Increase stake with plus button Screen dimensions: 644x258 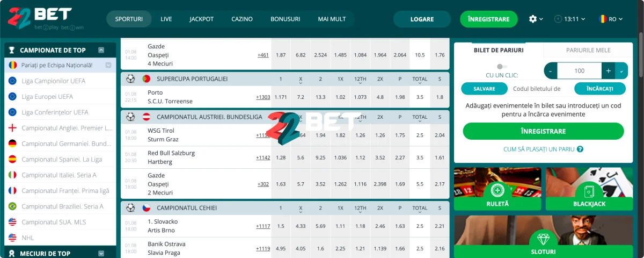[608, 71]
